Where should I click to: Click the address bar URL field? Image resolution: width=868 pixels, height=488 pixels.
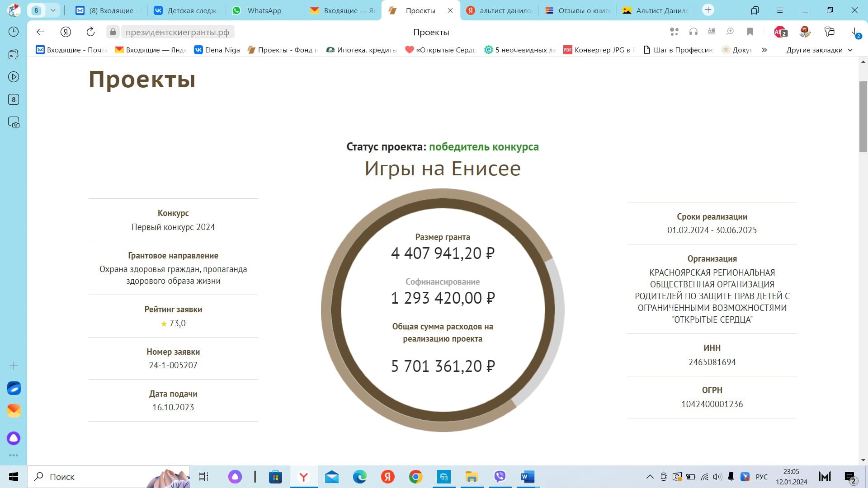[x=177, y=32]
